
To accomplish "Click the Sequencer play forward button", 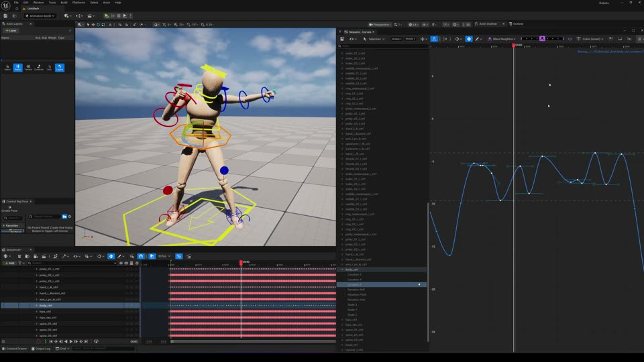I will tap(71, 341).
